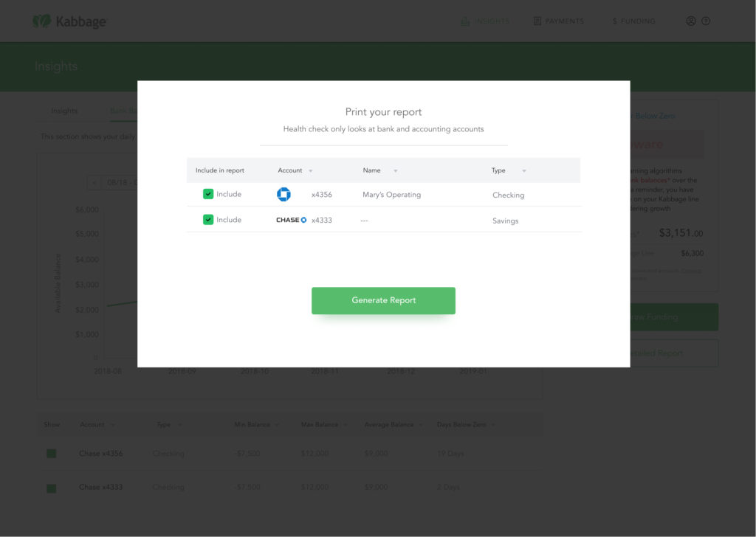
Task: Click the Funding dollar sign icon
Action: tap(615, 21)
